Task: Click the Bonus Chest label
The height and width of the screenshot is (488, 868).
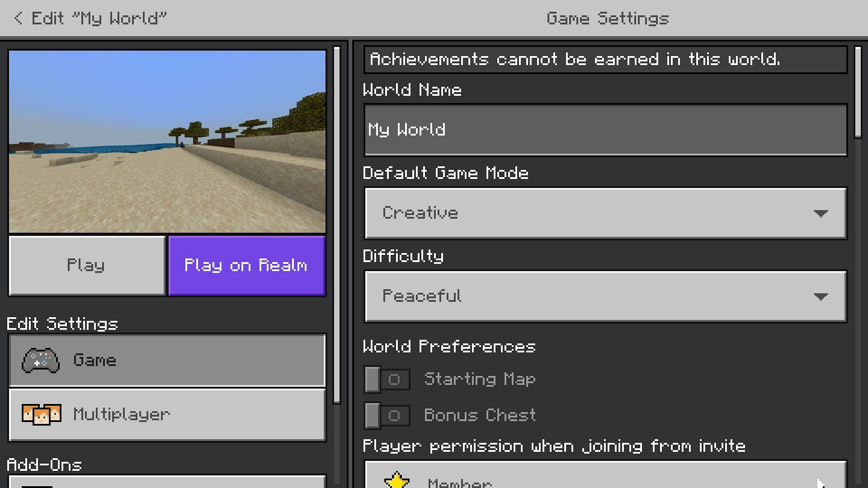Action: [x=480, y=415]
